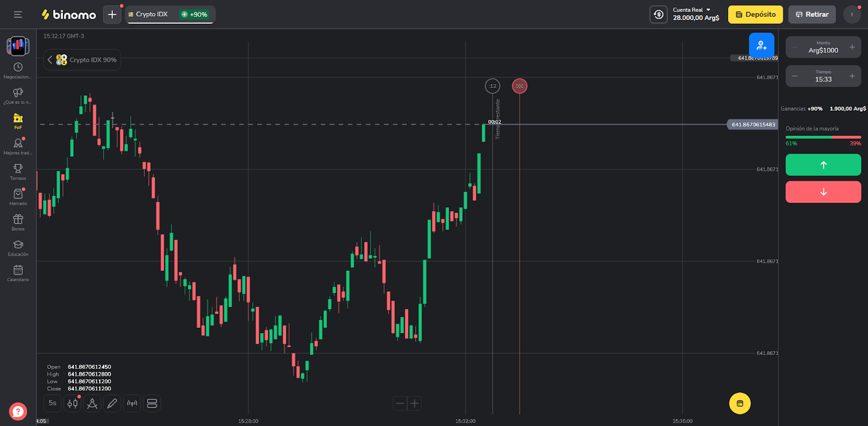Expand the Crypto IDX 90% asset selector

point(82,60)
